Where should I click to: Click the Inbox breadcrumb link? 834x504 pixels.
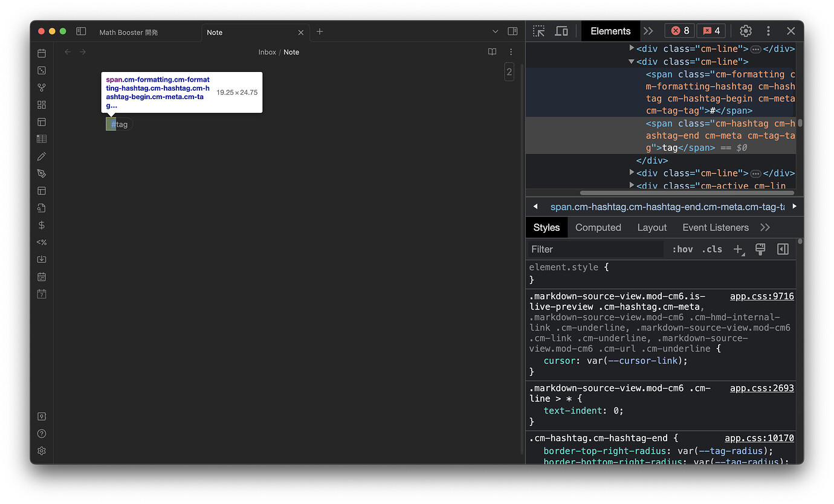pyautogui.click(x=267, y=52)
